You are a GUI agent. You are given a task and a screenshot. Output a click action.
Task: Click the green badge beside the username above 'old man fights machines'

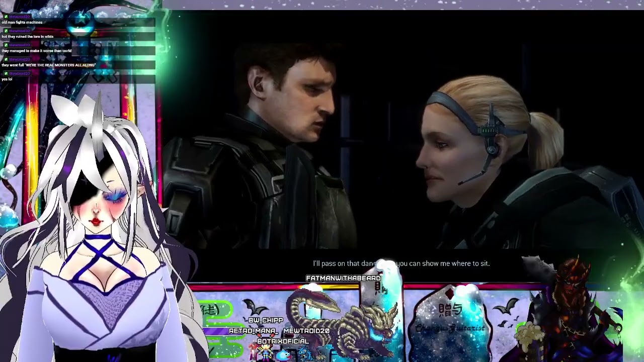[6, 17]
